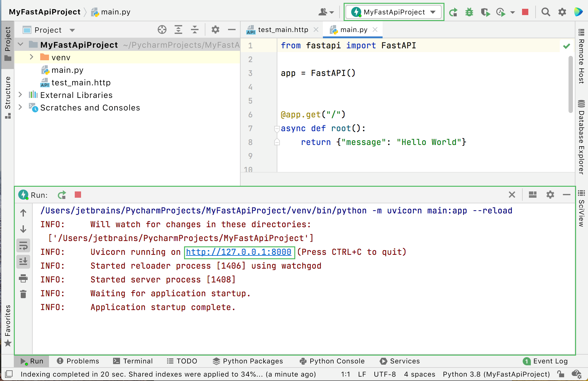Start debugging with the bug icon
Screen dimensions: 588x381
(x=469, y=12)
